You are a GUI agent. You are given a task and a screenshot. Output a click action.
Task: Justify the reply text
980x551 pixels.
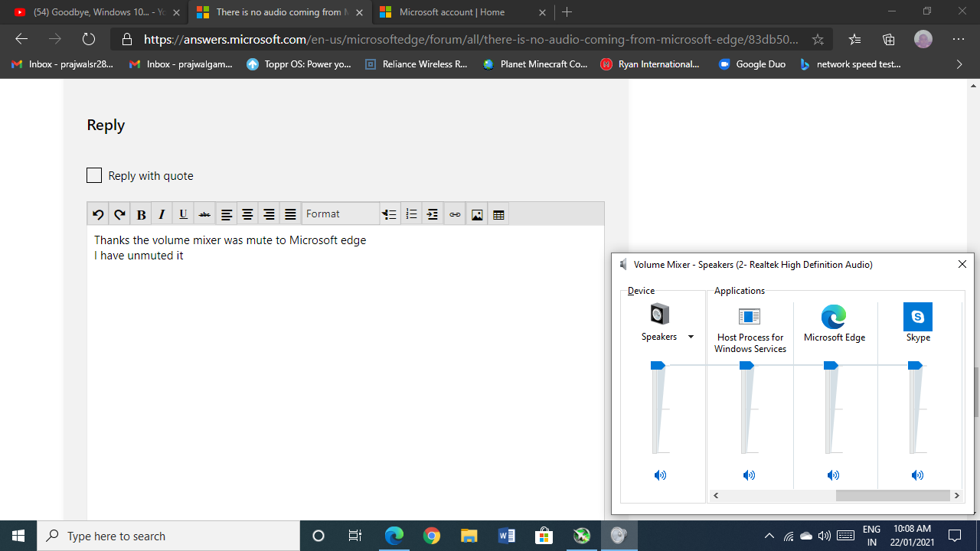(290, 214)
